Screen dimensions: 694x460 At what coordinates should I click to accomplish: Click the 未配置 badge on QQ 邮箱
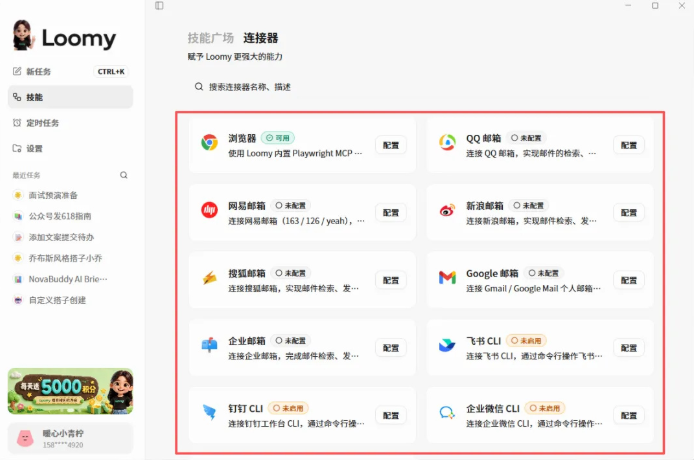(526, 138)
